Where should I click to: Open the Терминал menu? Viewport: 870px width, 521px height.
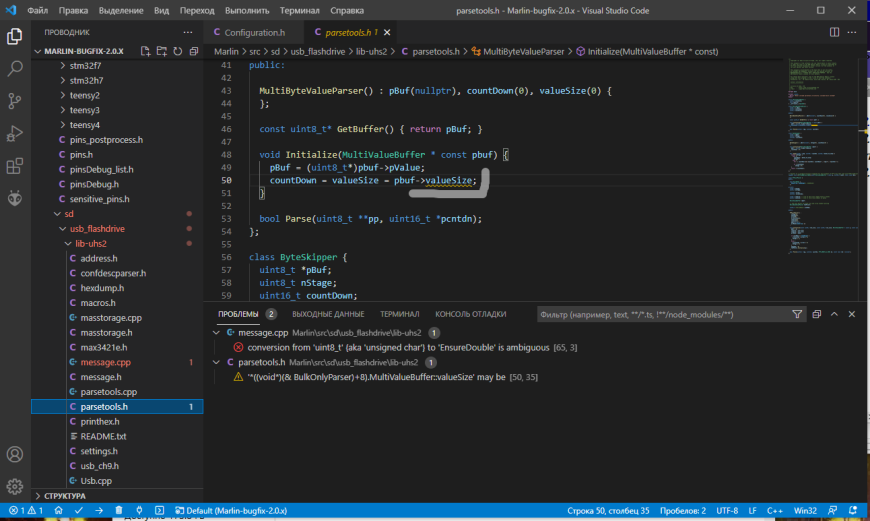pos(300,11)
